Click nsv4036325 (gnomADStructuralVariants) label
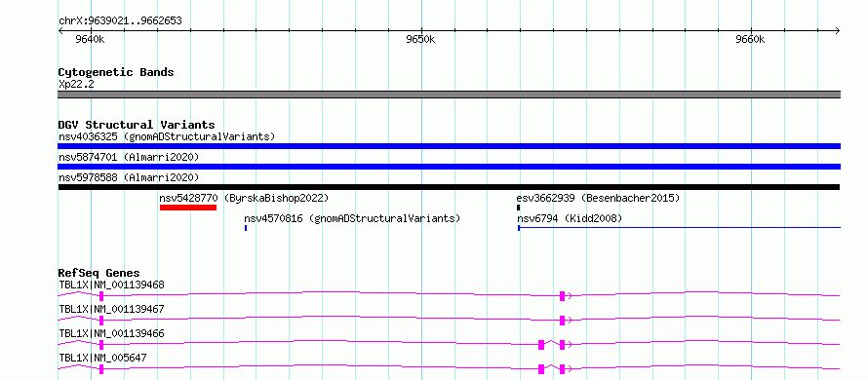The height and width of the screenshot is (380, 868). tap(167, 136)
